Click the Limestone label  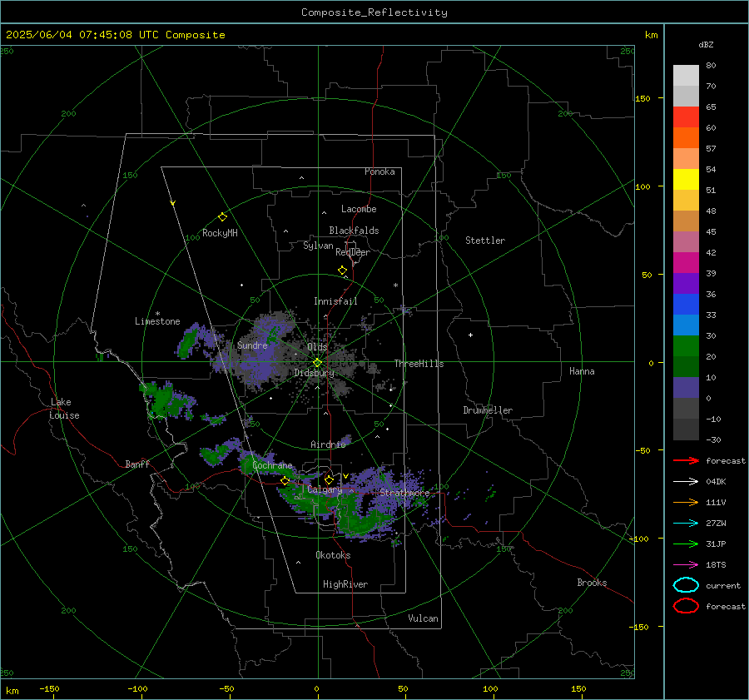coord(157,321)
